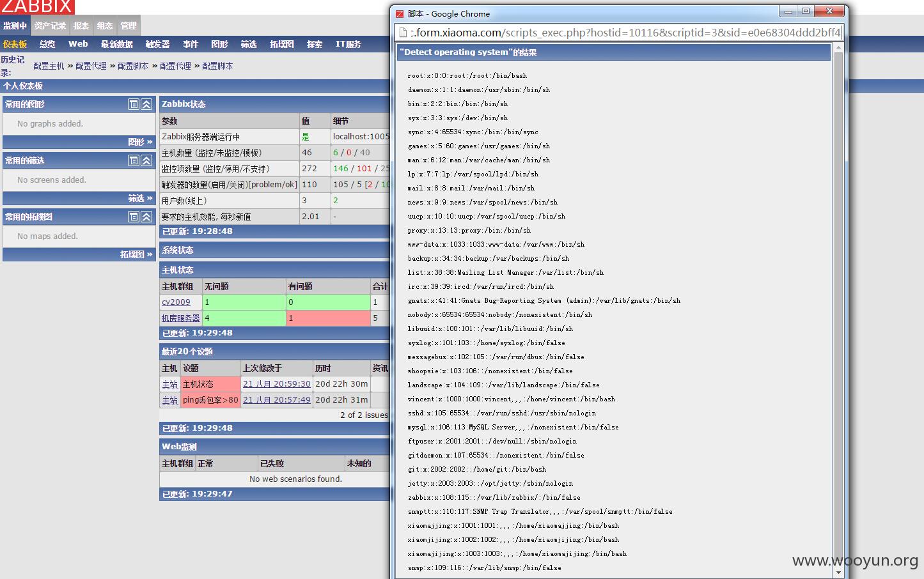The height and width of the screenshot is (579, 924).
Task: Open 触发器 submenu item
Action: click(x=157, y=44)
